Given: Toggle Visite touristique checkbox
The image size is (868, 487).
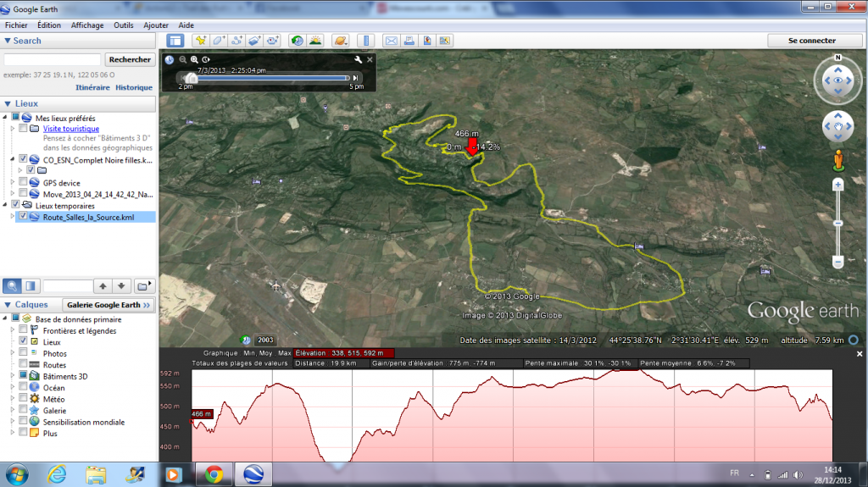Looking at the screenshot, I should click(x=23, y=129).
